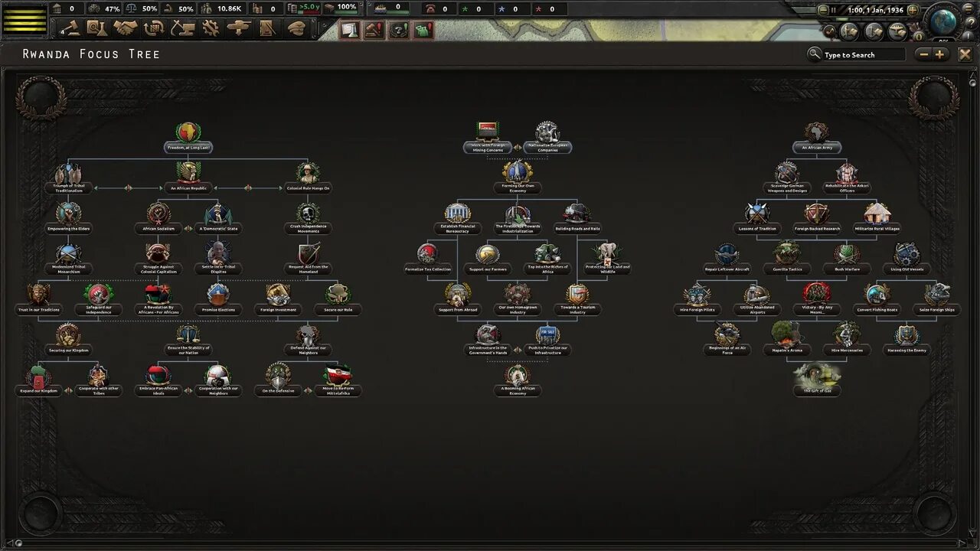Choose 'Seize Foreign Ships' focus
The height and width of the screenshot is (551, 980).
[936, 300]
